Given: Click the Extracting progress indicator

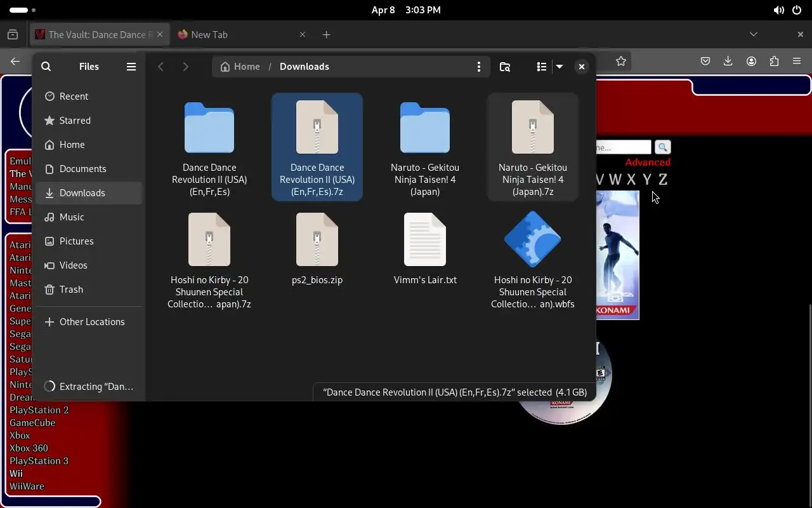Looking at the screenshot, I should [89, 387].
